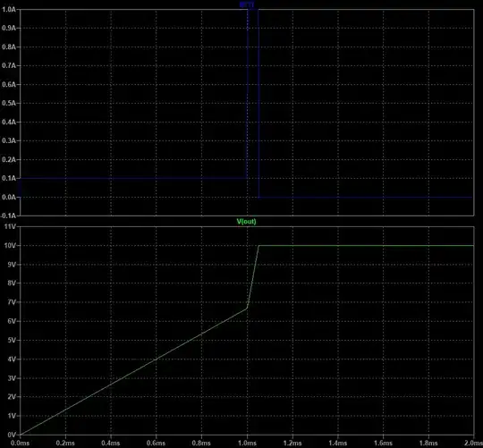Click the 0.2ms time axis label
This screenshot has width=483, height=448.
(x=65, y=444)
